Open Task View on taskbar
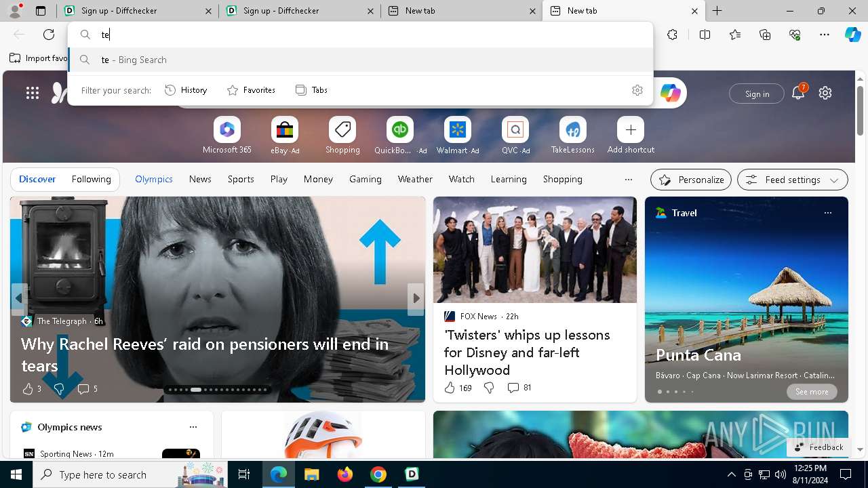The width and height of the screenshot is (868, 488). [244, 474]
